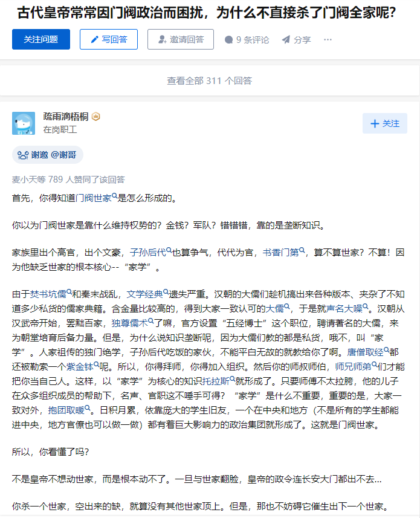Expand 查看全部 311 个回答
Viewport: 420px width, 518px height.
click(209, 80)
